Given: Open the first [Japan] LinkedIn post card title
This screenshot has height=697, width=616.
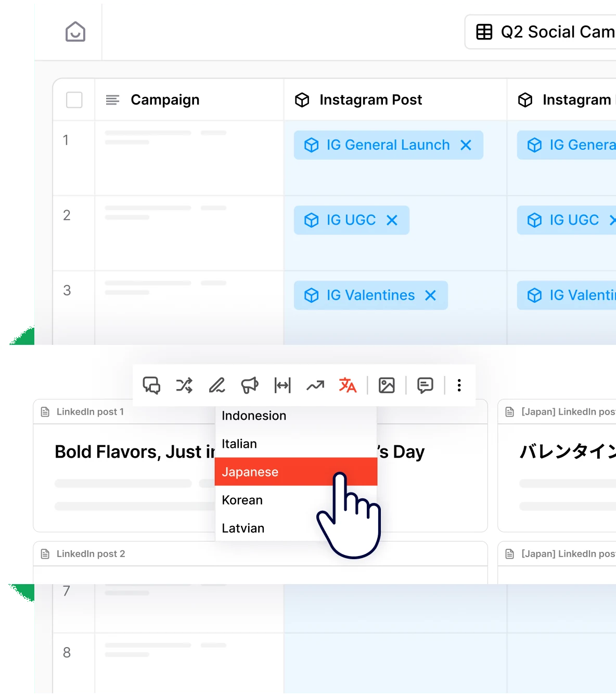Looking at the screenshot, I should (569, 412).
